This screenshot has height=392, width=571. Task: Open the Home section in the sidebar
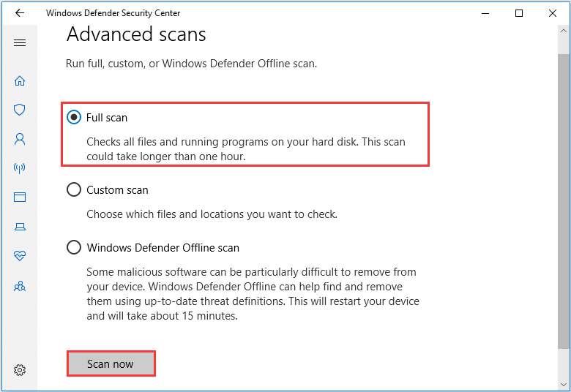[x=20, y=80]
